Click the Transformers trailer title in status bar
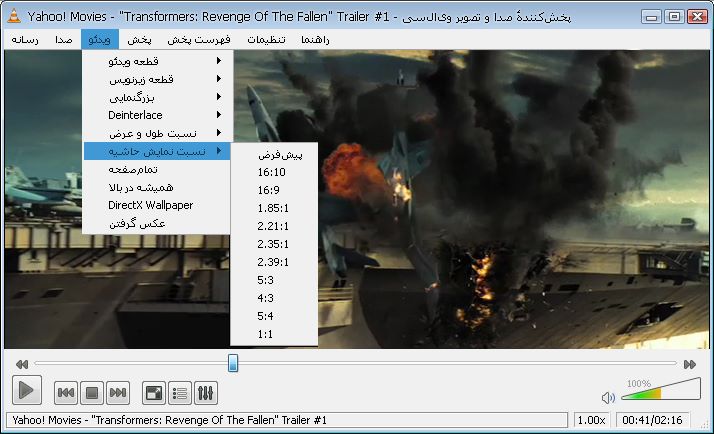Viewport: 714px width, 434px height. pos(169,420)
